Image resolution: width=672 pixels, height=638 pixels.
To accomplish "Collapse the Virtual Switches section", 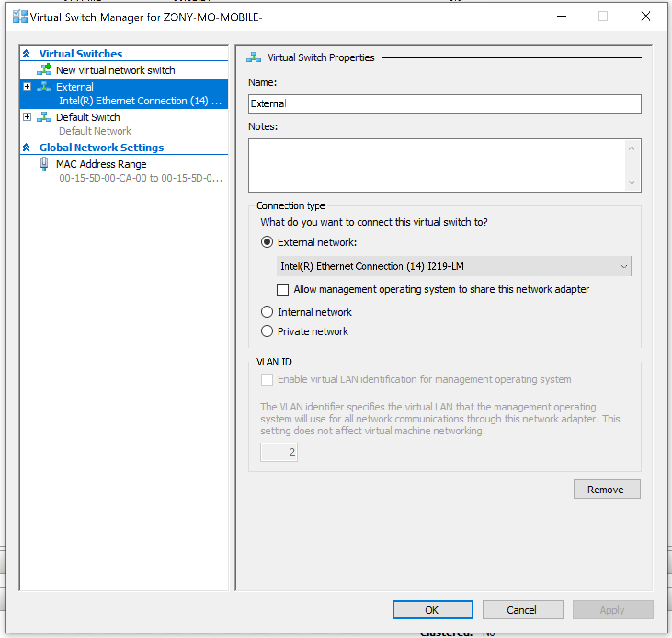I will click(x=26, y=53).
